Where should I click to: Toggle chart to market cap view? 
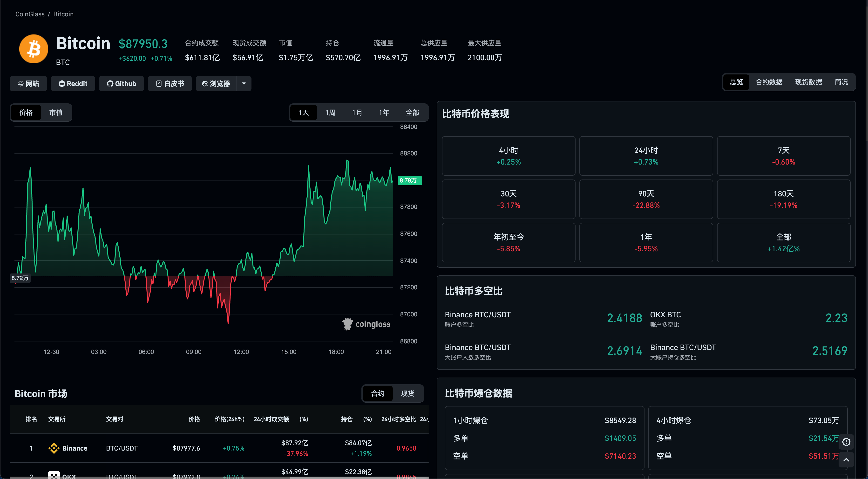tap(56, 113)
